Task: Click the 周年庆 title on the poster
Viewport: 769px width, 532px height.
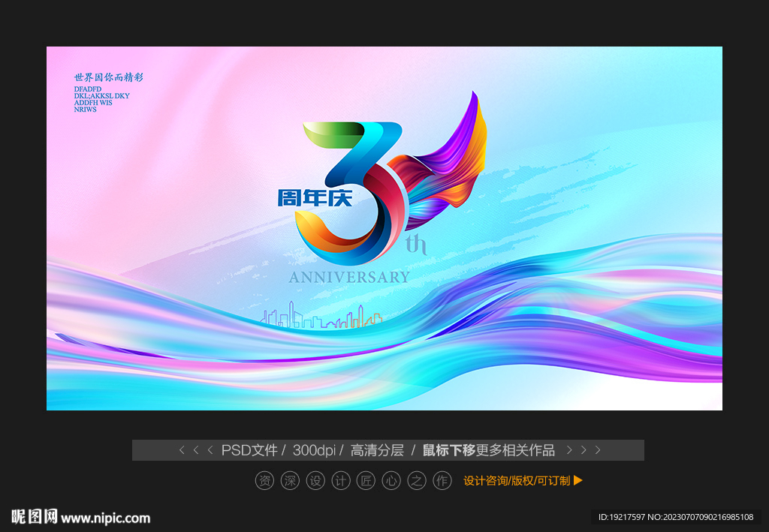Action: 315,198
